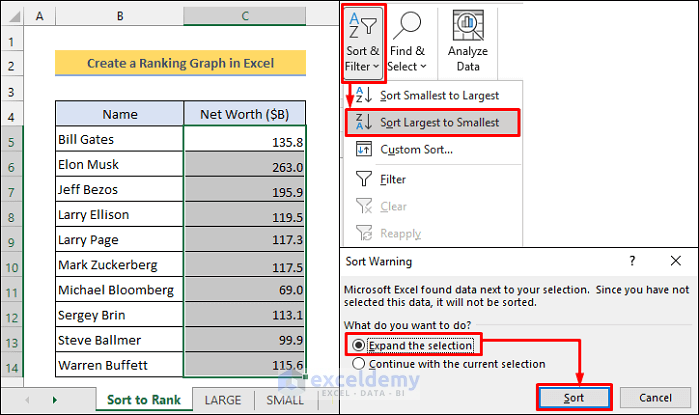Select the Clear menu entry
The width and height of the screenshot is (699, 415).
click(x=393, y=206)
